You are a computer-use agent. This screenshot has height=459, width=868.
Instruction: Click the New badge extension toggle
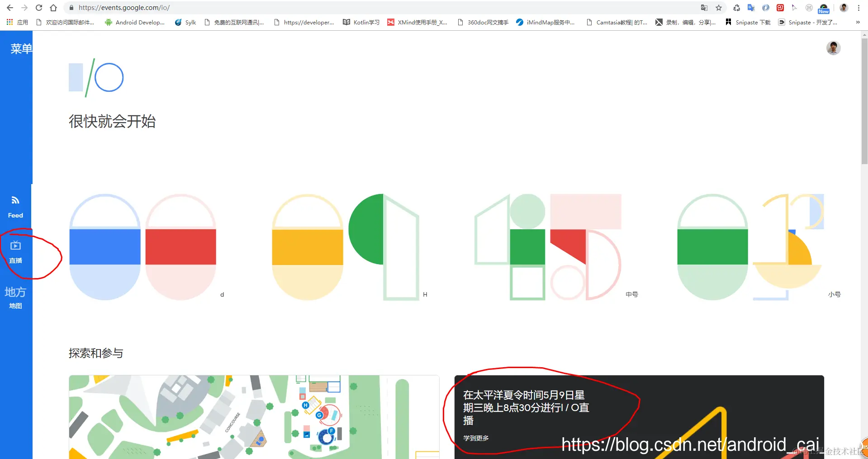[x=823, y=8]
